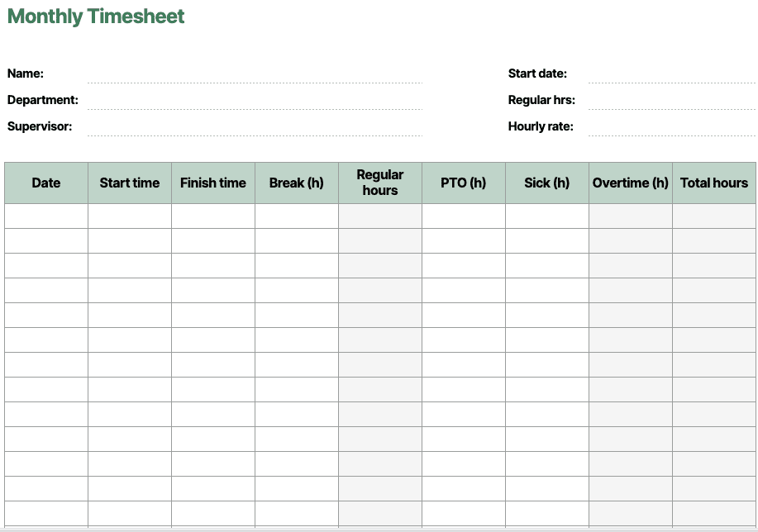The height and width of the screenshot is (532, 758).
Task: Click first empty cell under Total hours
Action: (x=714, y=216)
